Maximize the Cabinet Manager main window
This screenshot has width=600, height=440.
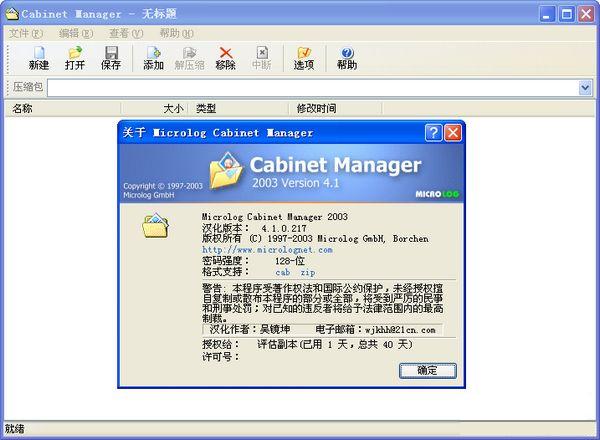tap(567, 14)
